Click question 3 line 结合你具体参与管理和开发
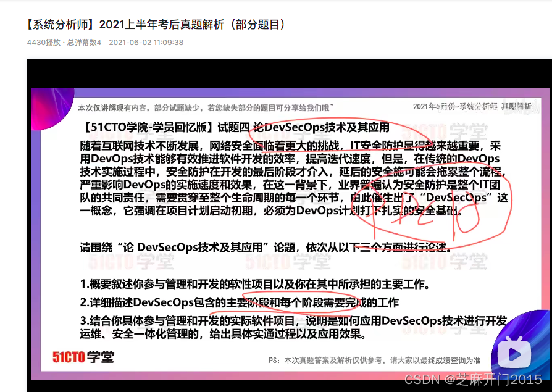This screenshot has width=552, height=392. tap(293, 327)
